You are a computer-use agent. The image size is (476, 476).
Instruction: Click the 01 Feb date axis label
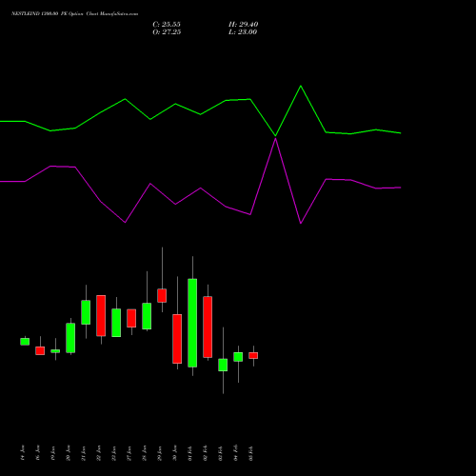tap(190, 453)
